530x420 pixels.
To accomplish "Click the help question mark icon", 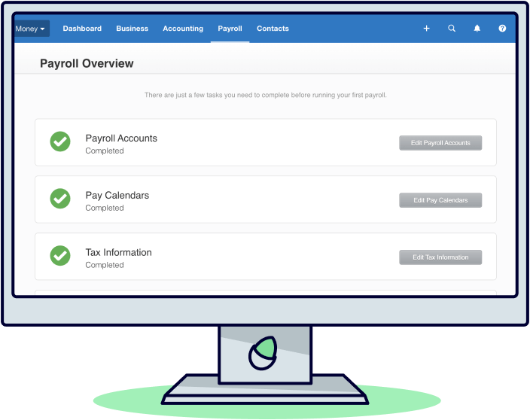I will coord(502,29).
